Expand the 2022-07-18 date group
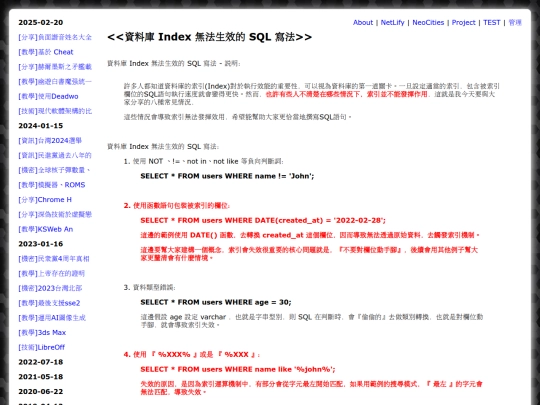Viewport: 540px width, 405px height. tap(41, 362)
